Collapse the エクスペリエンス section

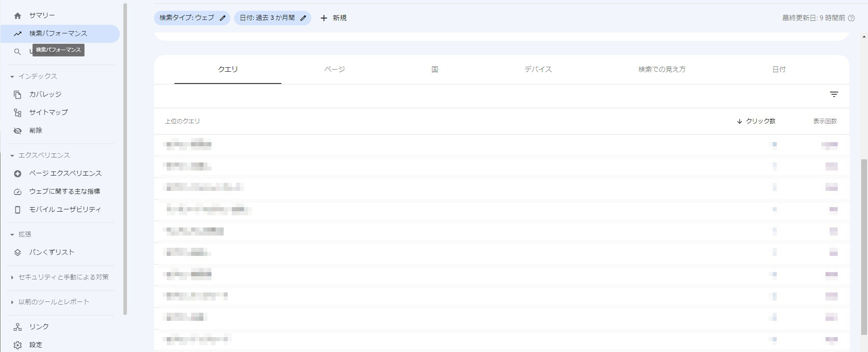pos(12,156)
